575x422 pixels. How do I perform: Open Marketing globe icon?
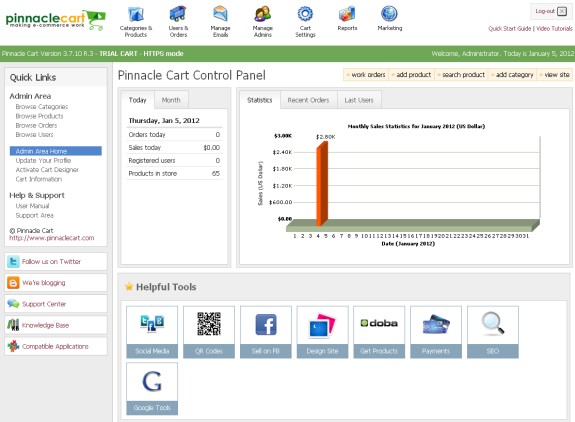coord(389,14)
